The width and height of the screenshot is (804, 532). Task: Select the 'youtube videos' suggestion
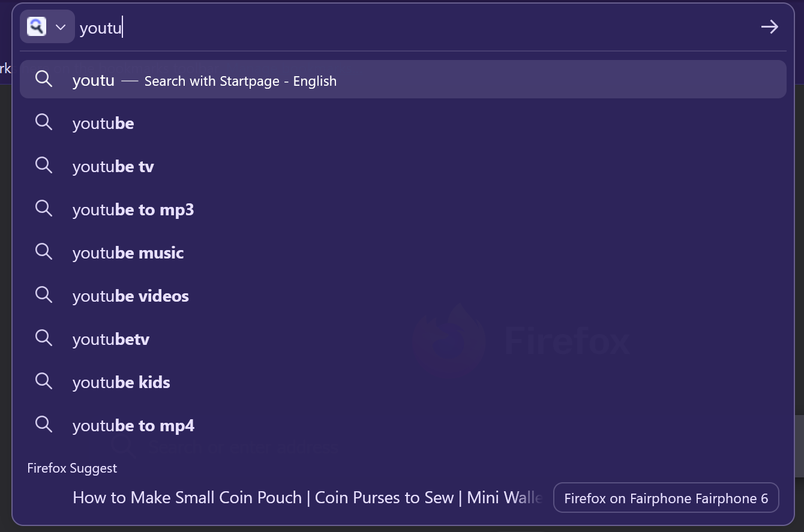tap(130, 296)
